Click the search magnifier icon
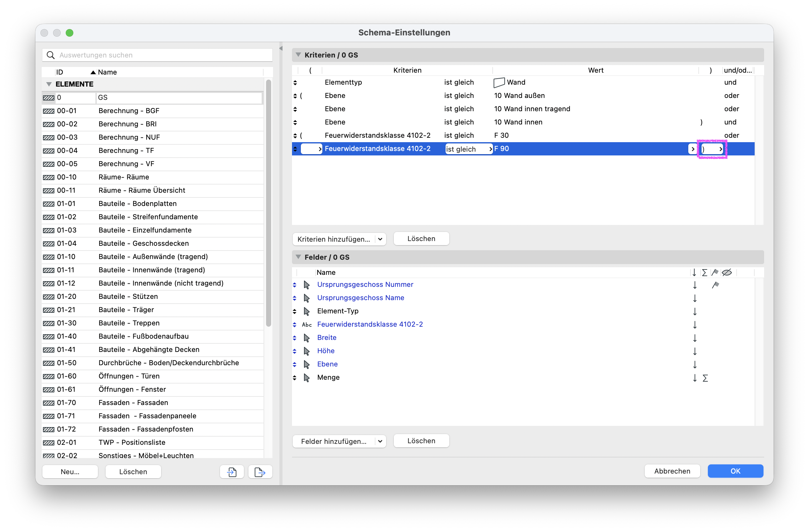The image size is (809, 532). point(51,55)
